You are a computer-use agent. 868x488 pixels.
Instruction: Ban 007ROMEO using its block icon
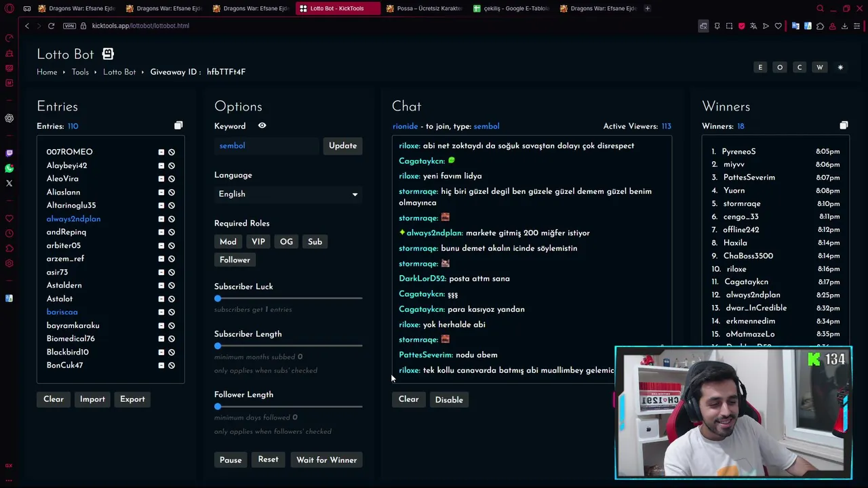(x=172, y=152)
